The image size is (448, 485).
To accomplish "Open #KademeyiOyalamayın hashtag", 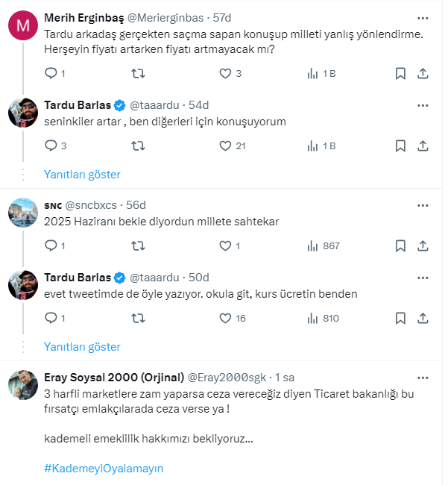I will tap(104, 469).
